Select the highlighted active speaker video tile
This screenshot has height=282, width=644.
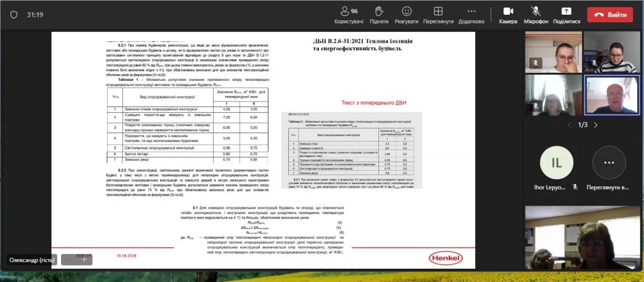[611, 95]
